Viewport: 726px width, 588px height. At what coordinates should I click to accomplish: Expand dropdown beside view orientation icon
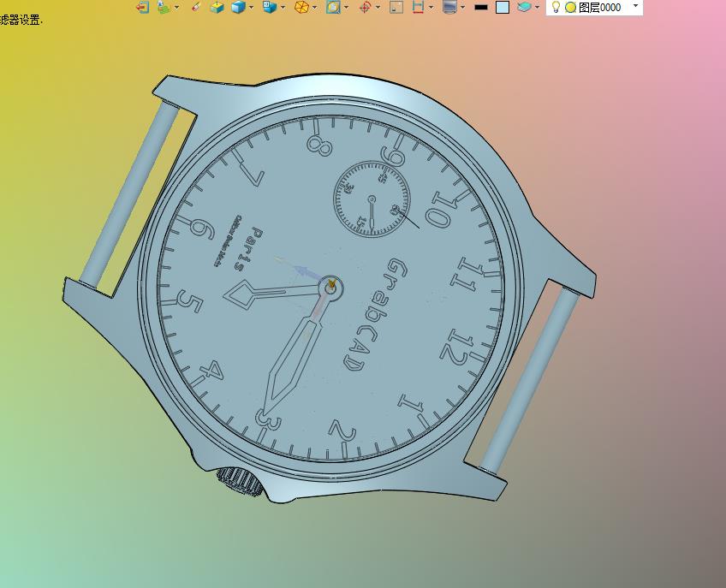click(x=283, y=8)
